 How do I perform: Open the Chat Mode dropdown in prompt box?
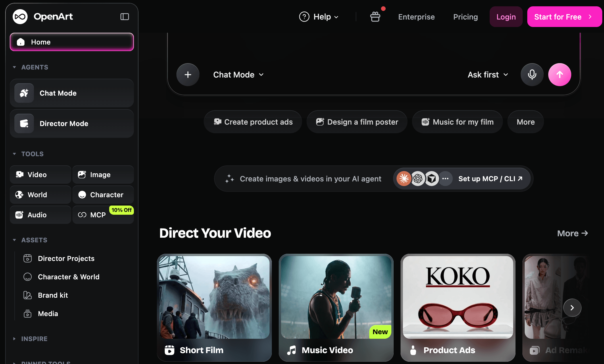[238, 75]
